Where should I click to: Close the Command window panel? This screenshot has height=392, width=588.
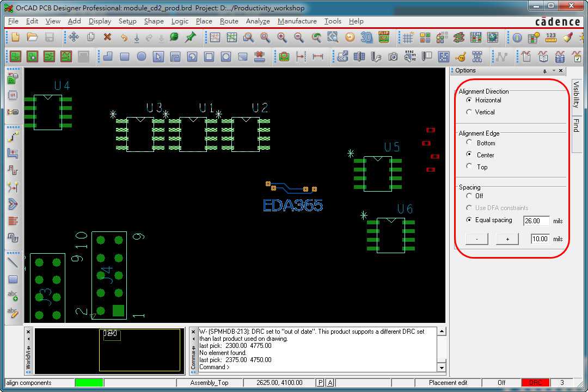(x=193, y=332)
